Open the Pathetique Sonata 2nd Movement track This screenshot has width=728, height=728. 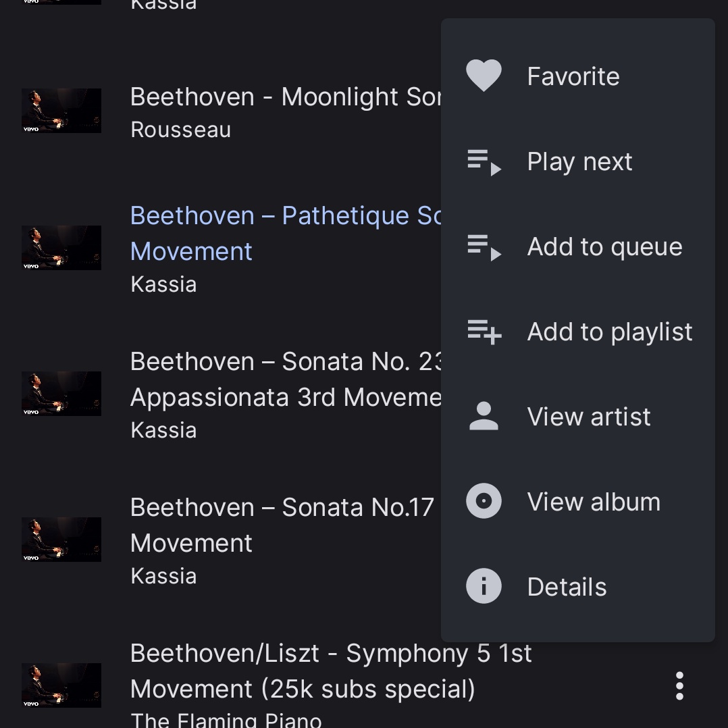[270, 233]
